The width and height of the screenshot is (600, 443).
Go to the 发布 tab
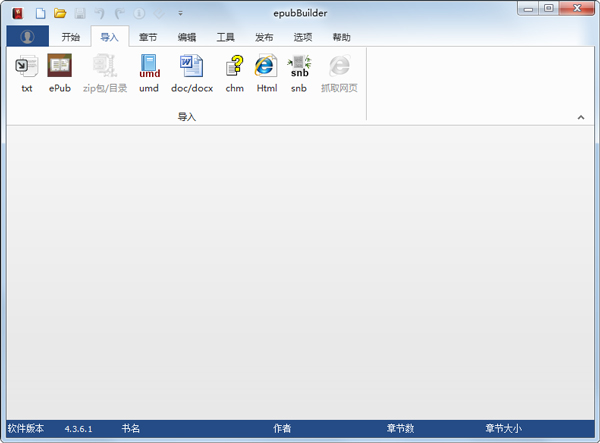click(264, 37)
